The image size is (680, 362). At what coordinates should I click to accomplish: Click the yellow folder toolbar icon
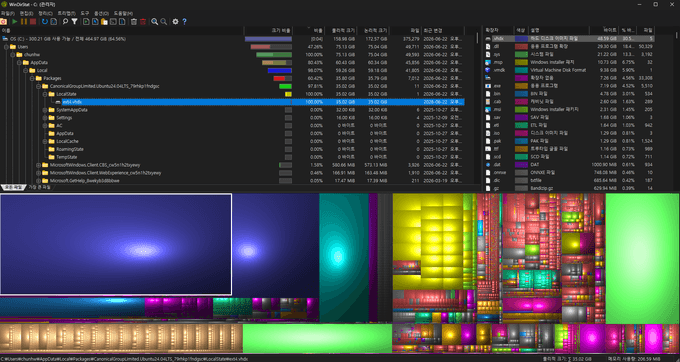104,21
